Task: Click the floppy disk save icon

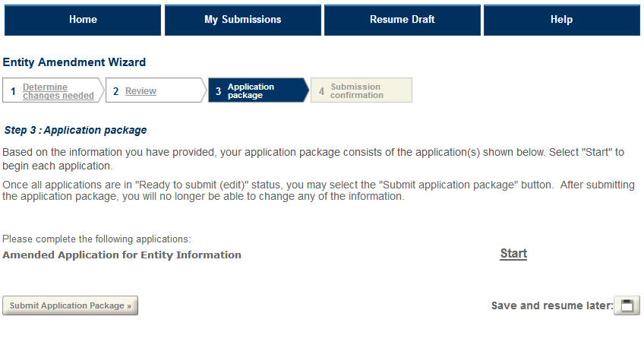Action: [x=627, y=305]
